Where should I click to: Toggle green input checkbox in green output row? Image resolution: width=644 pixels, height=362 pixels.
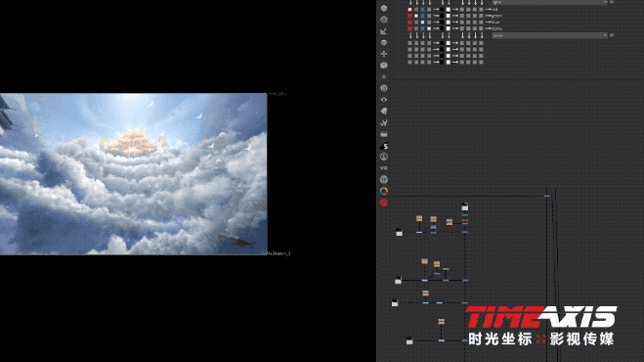(x=416, y=16)
